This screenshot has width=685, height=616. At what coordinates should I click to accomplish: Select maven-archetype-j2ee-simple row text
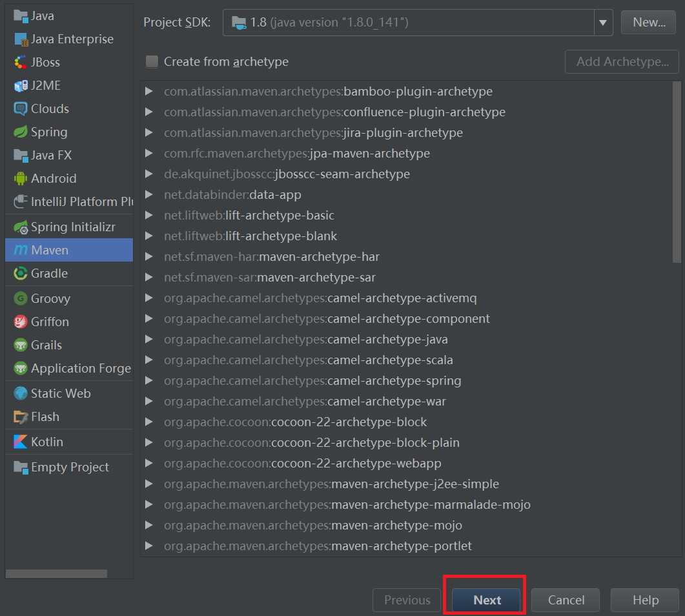(x=331, y=484)
